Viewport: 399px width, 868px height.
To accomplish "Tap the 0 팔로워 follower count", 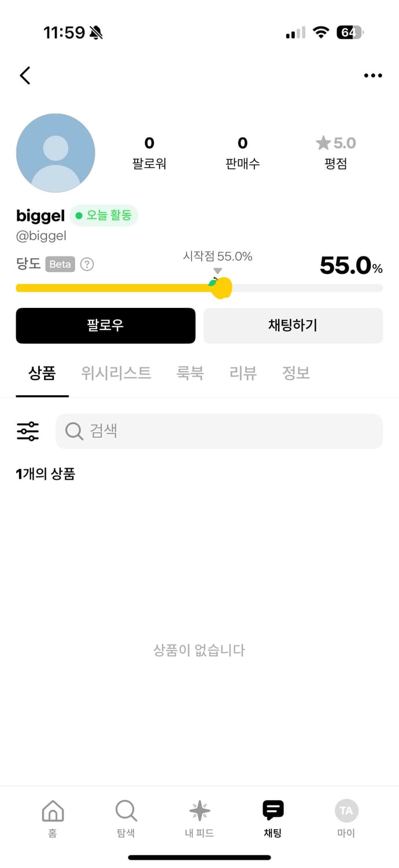I will [x=149, y=152].
